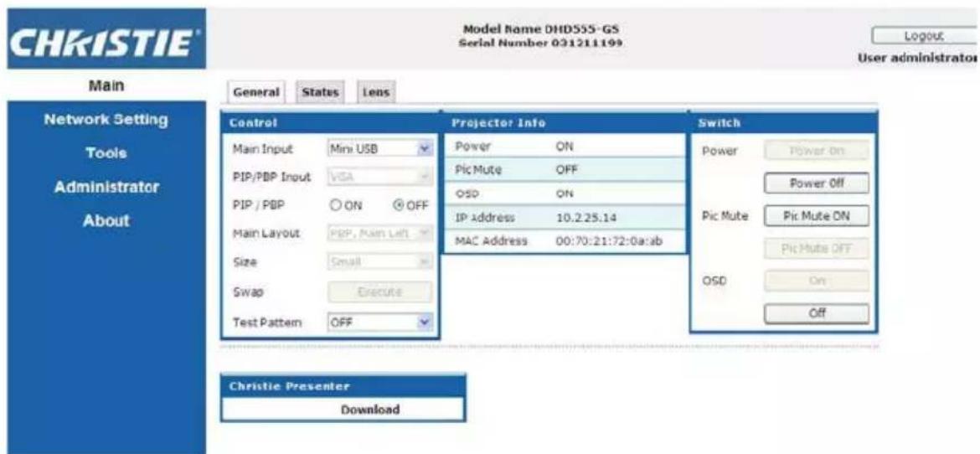Image resolution: width=980 pixels, height=454 pixels.
Task: Open Network Setting in the sidebar
Action: point(105,119)
